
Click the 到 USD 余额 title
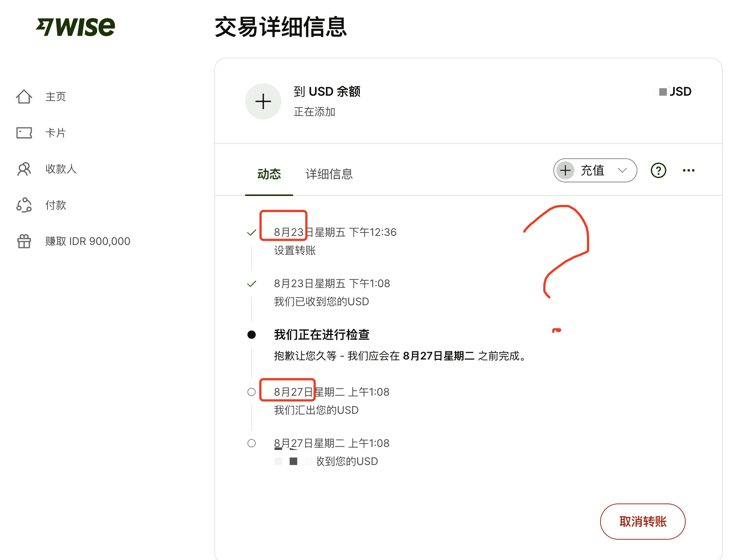[x=327, y=92]
